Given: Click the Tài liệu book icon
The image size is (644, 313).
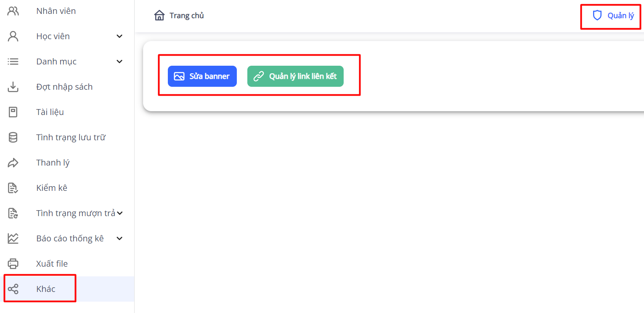Looking at the screenshot, I should pos(13,112).
